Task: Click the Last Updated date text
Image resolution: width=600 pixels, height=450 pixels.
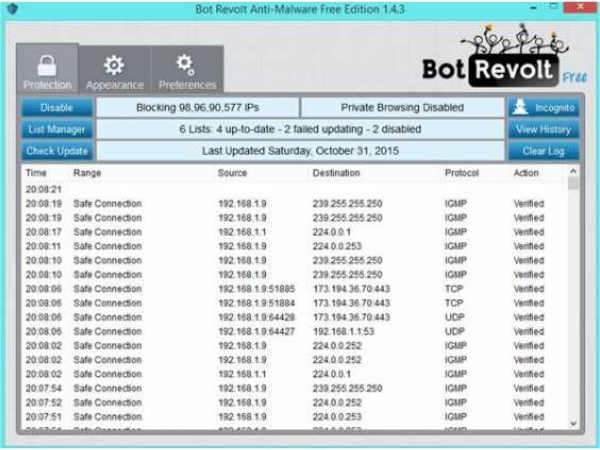Action: [x=300, y=151]
